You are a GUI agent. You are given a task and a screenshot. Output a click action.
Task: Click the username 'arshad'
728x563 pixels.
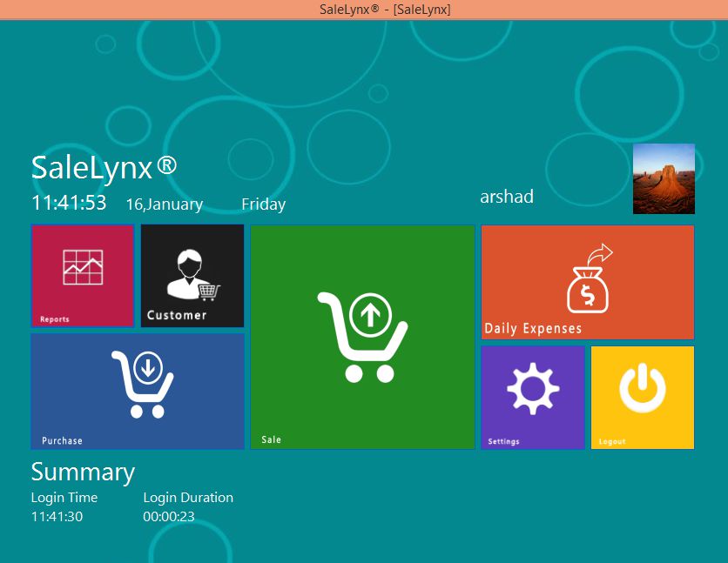click(x=507, y=197)
